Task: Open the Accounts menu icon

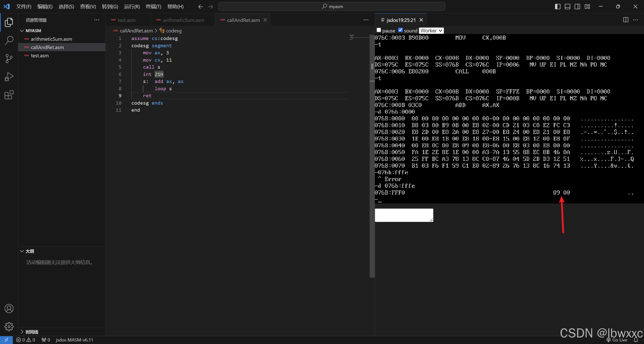Action: (x=9, y=309)
